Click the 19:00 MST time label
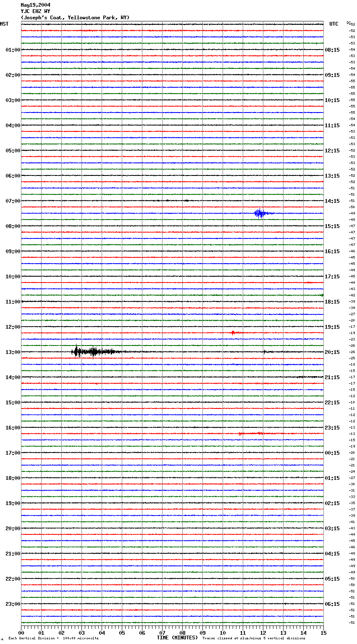The width and height of the screenshot is (357, 644). (13, 503)
